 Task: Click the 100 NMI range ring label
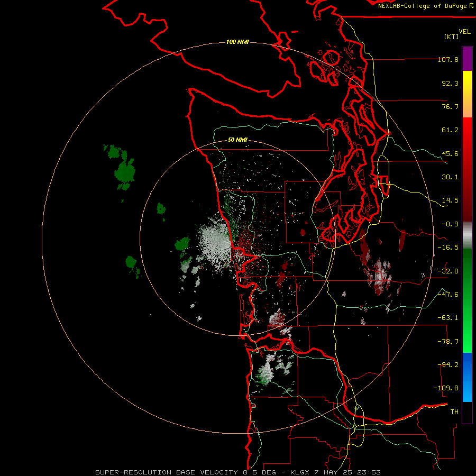click(x=237, y=42)
